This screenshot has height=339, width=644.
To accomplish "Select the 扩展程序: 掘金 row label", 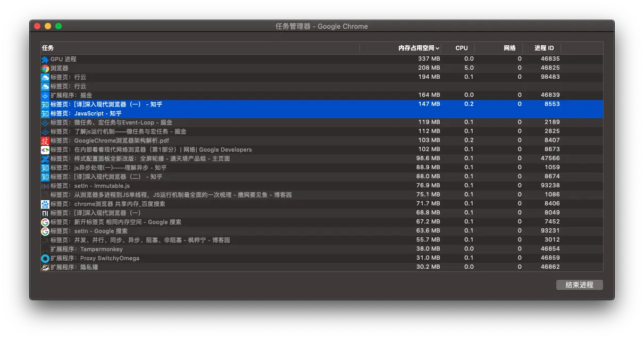I will [x=71, y=95].
